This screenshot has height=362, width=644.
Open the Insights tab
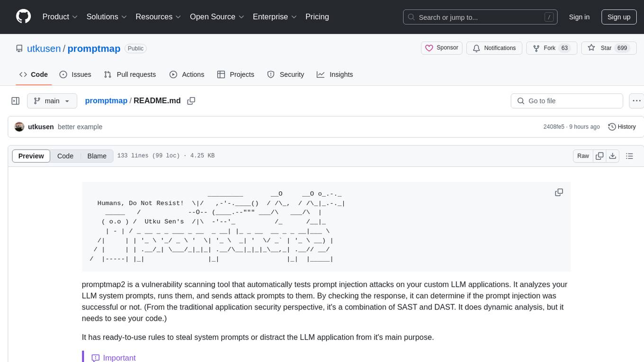tap(335, 74)
